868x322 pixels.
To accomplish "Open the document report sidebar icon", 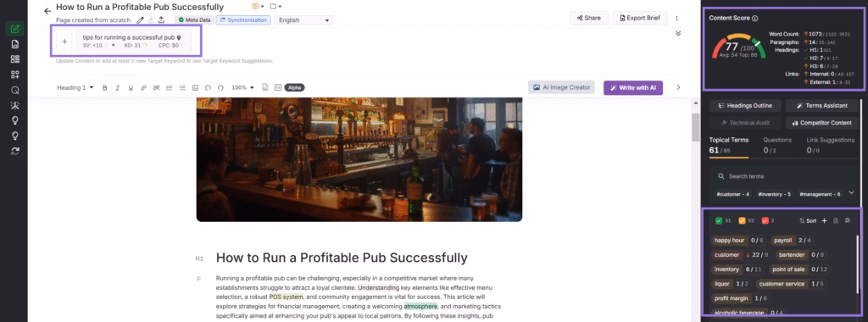I will [x=15, y=44].
